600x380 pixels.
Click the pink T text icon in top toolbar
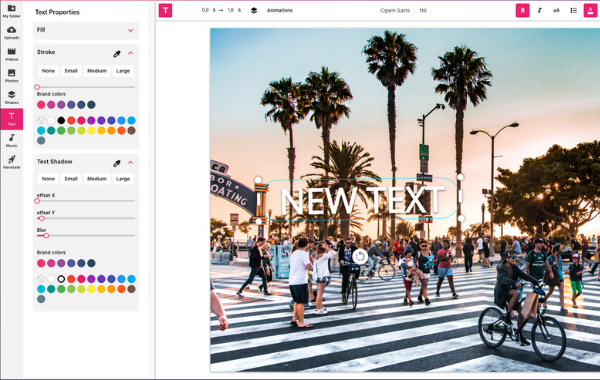pos(165,10)
